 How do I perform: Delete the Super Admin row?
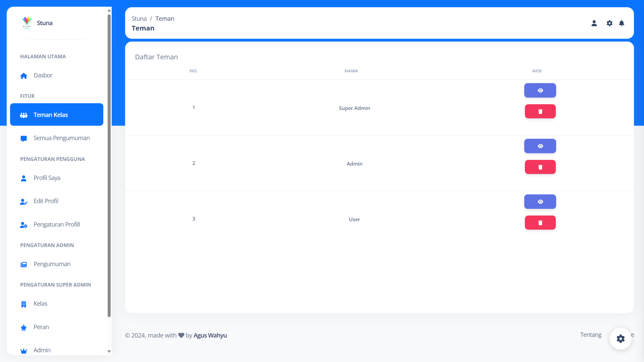[540, 111]
